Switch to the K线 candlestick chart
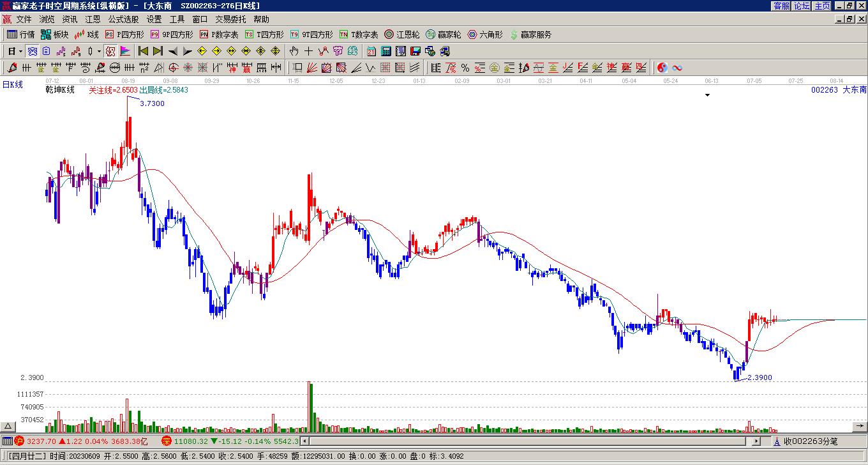Screen dimensions: 868x465 pos(87,34)
